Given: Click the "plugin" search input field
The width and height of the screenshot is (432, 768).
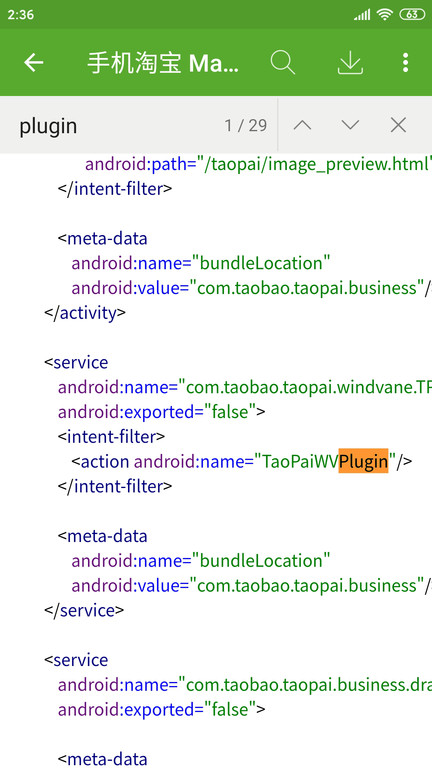Looking at the screenshot, I should pyautogui.click(x=118, y=125).
